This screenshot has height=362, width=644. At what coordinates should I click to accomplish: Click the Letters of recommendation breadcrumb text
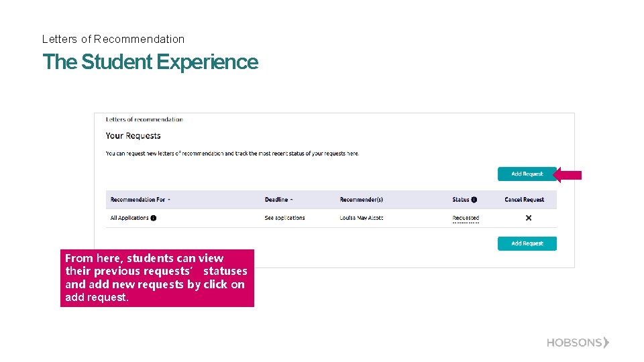pos(144,120)
